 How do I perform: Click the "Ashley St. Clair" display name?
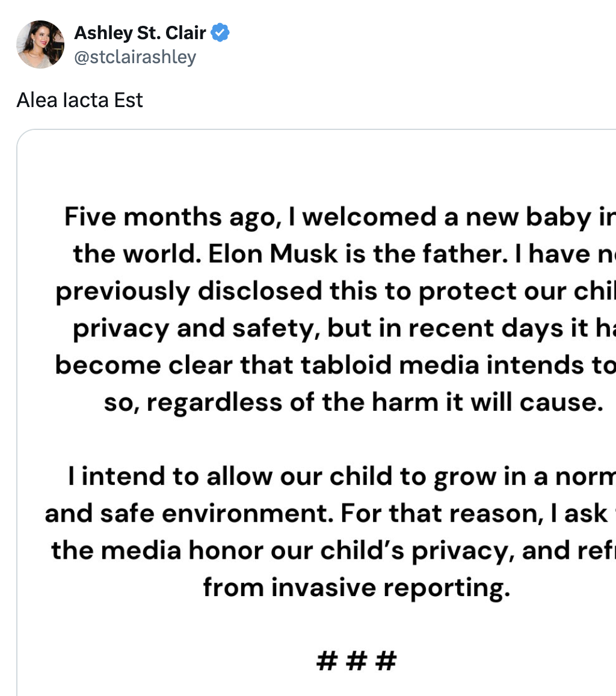click(x=141, y=33)
